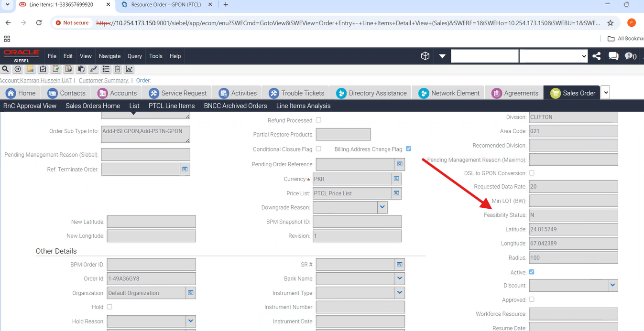This screenshot has width=644, height=331.
Task: Click the bulleted list toolbar icon
Action: pos(106,69)
